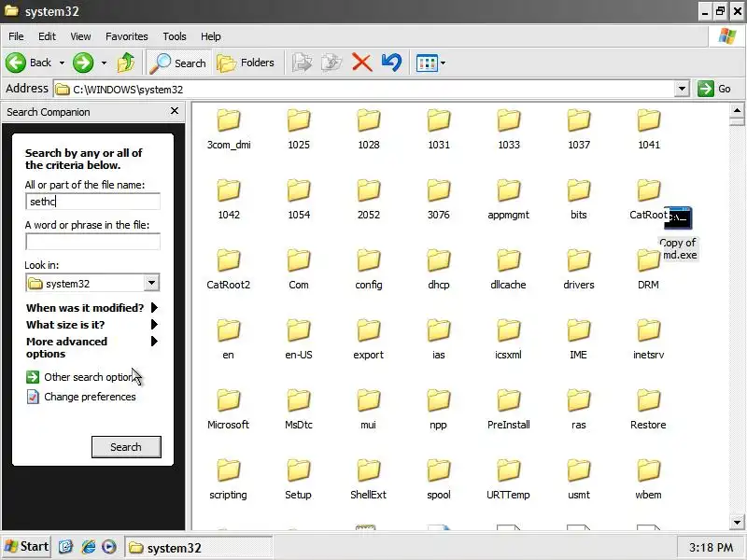Click in the Address bar path field
Viewport: 747px width, 560px height.
point(364,89)
